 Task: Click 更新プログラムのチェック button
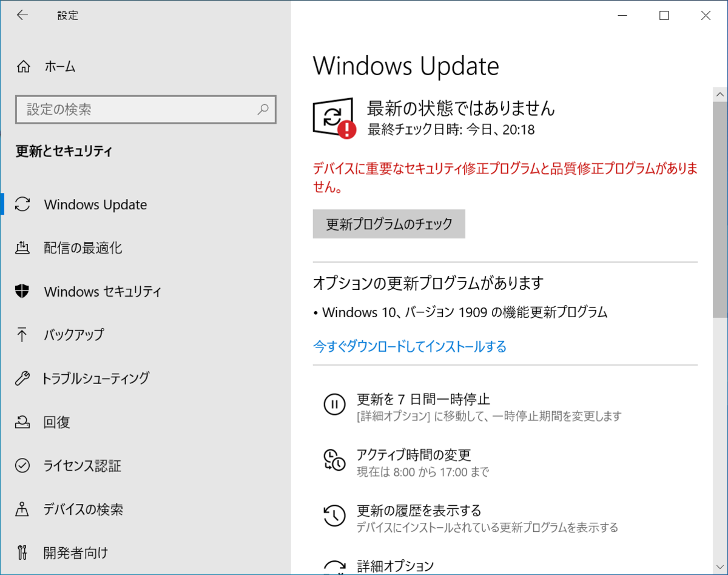pos(389,224)
